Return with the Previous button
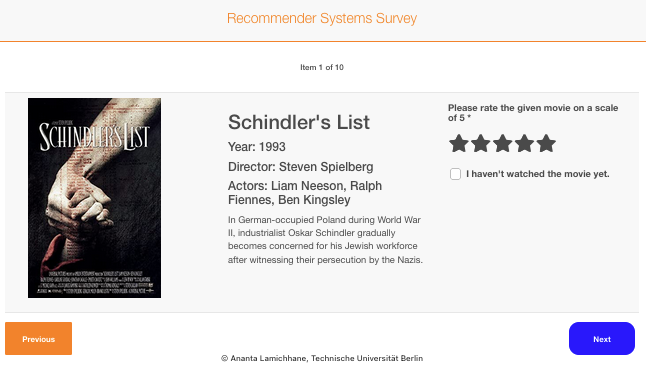 38,339
